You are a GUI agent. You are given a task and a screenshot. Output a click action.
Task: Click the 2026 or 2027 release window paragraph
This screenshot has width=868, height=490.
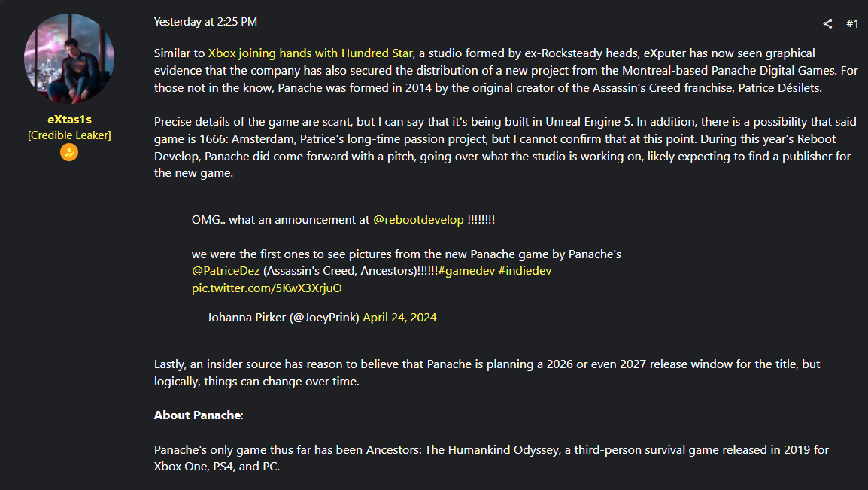point(487,373)
